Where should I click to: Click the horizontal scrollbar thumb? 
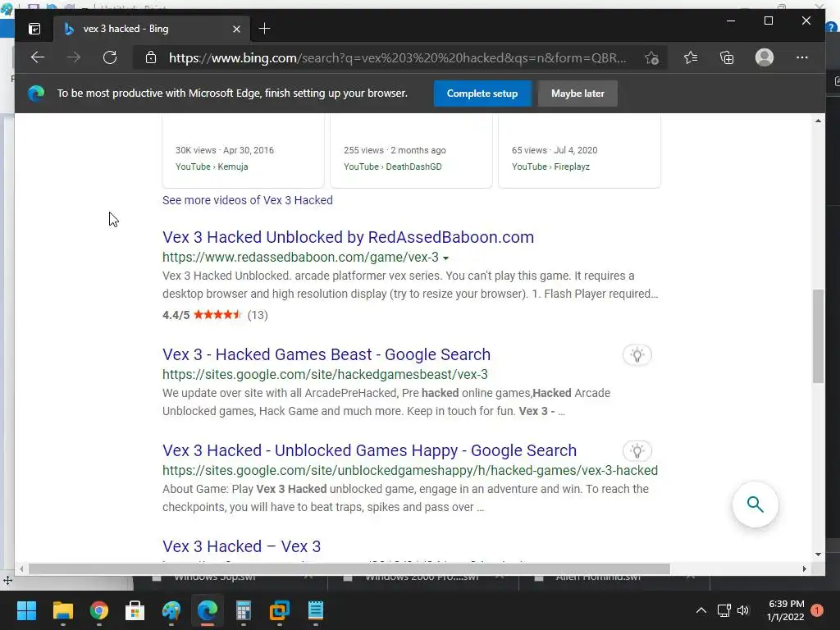(x=349, y=569)
